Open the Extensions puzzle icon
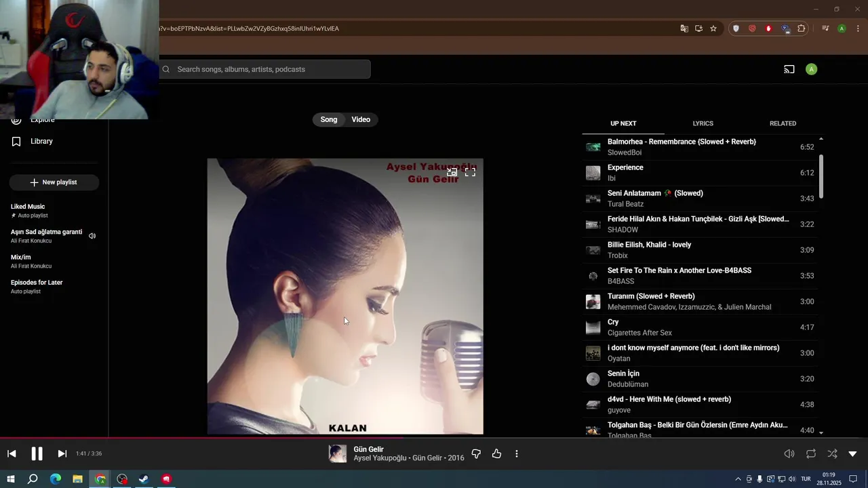This screenshot has width=868, height=488. click(x=802, y=28)
